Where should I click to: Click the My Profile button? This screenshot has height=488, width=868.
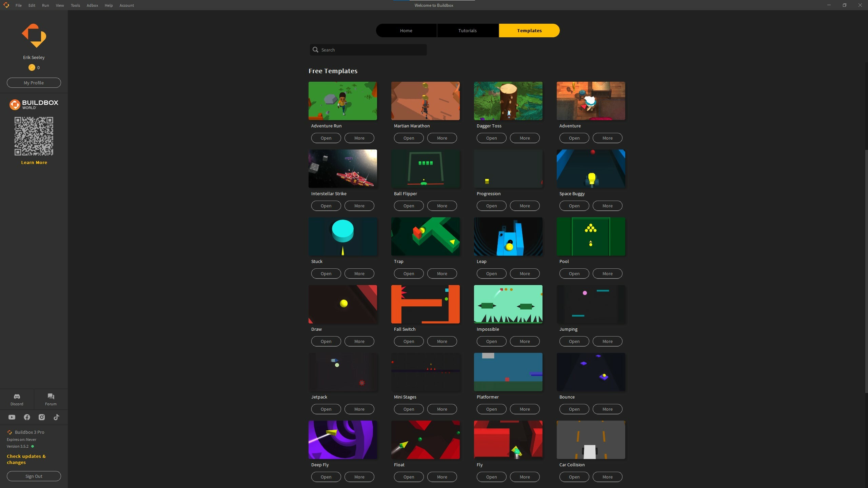click(34, 82)
